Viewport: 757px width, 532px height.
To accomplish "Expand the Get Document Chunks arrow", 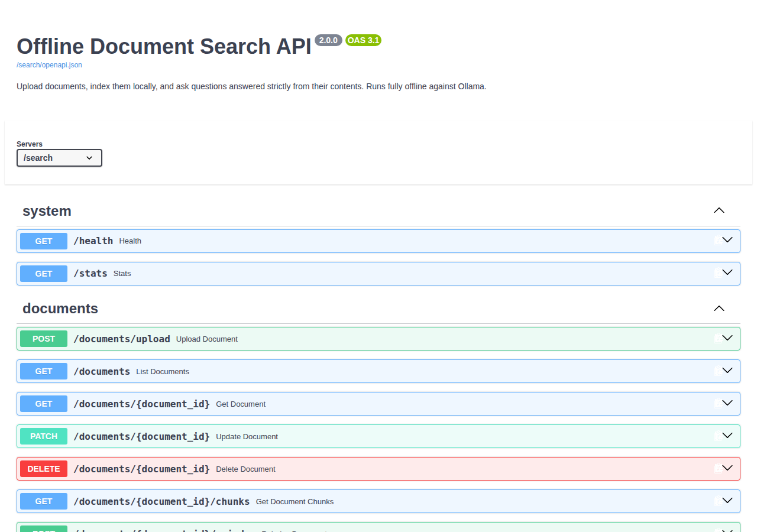I will 727,501.
